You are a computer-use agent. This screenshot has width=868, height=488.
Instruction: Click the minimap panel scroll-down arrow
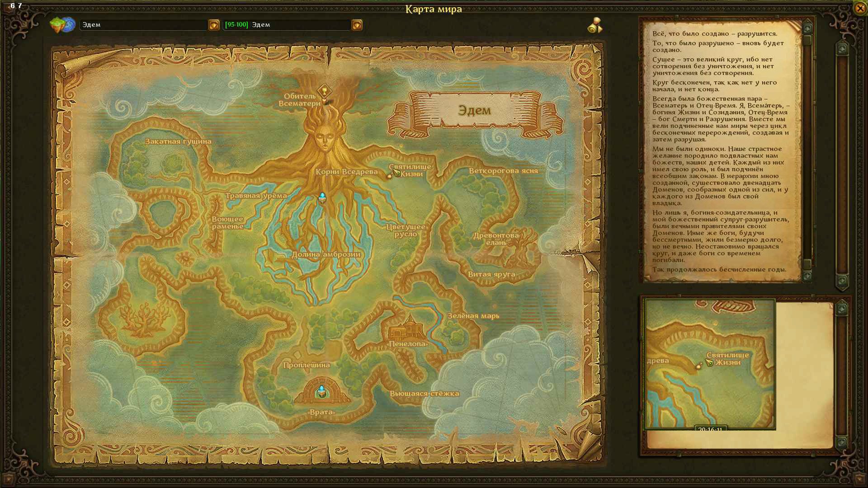pyautogui.click(x=841, y=442)
